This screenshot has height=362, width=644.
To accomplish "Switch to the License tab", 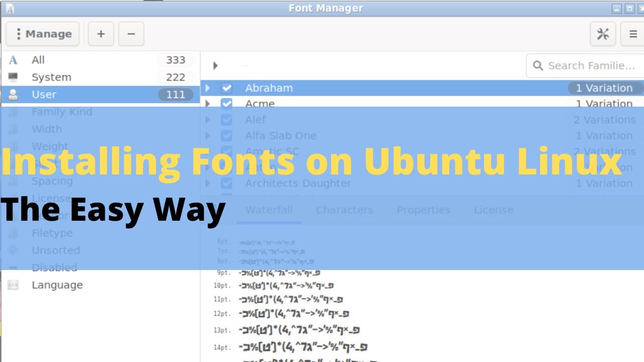I will pyautogui.click(x=494, y=210).
